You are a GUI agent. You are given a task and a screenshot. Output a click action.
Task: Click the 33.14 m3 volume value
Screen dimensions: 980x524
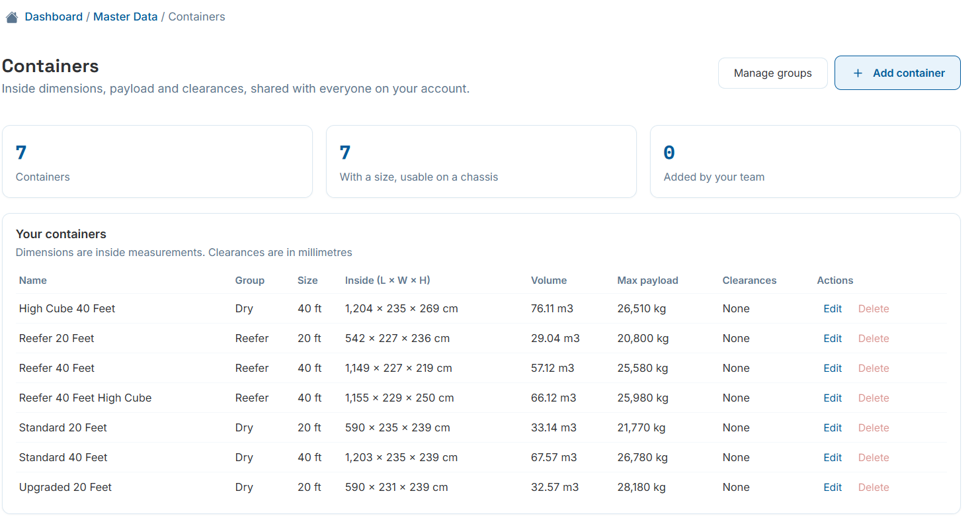[553, 427]
